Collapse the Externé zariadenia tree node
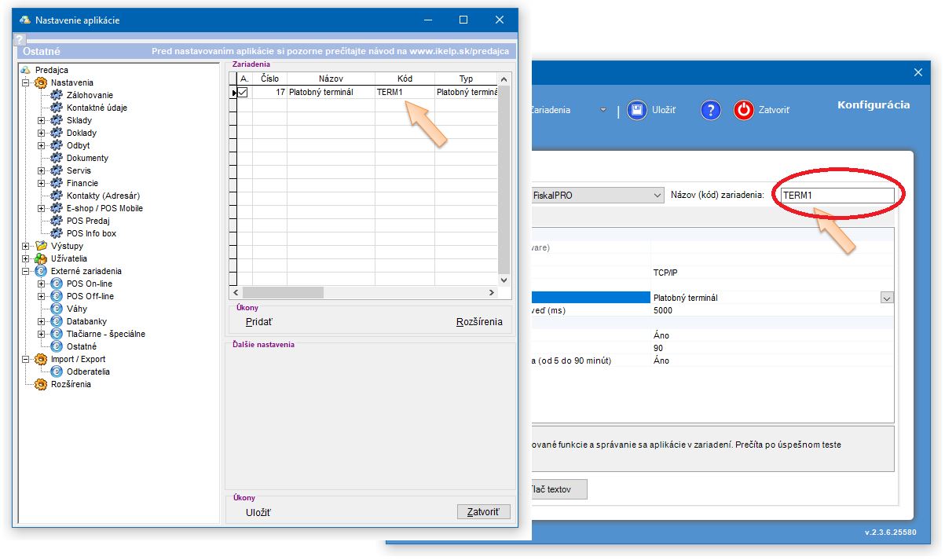The width and height of the screenshot is (945, 560). click(26, 271)
